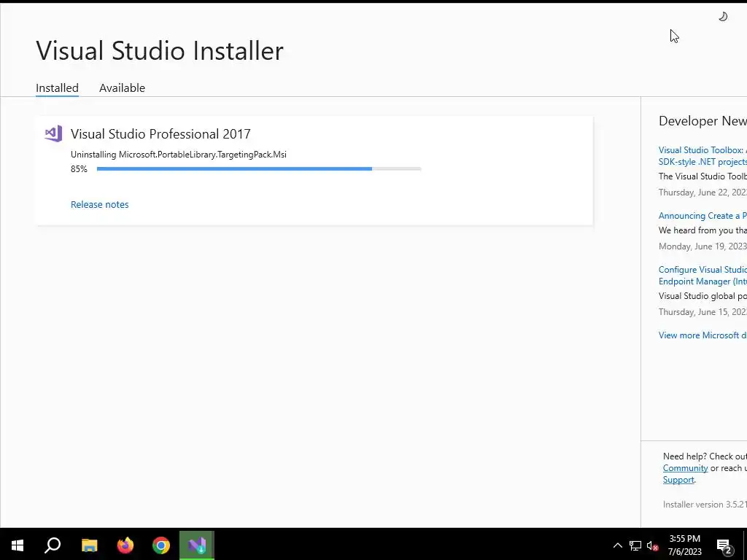Open the Release notes link
This screenshot has width=747, height=560.
tap(99, 204)
